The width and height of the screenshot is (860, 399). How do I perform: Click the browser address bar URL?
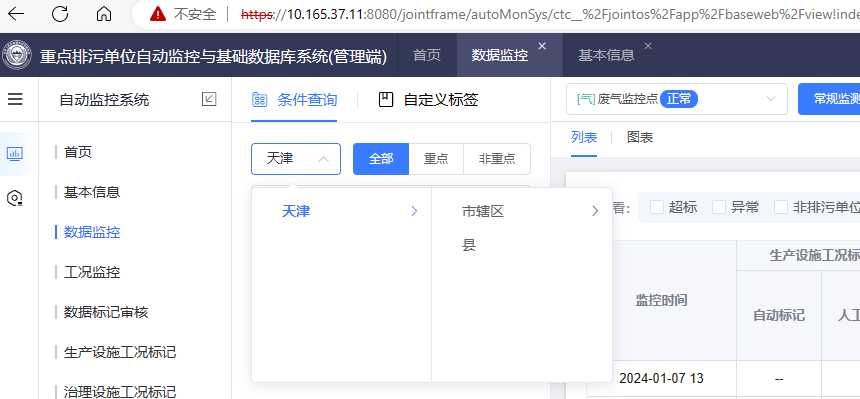[x=550, y=14]
